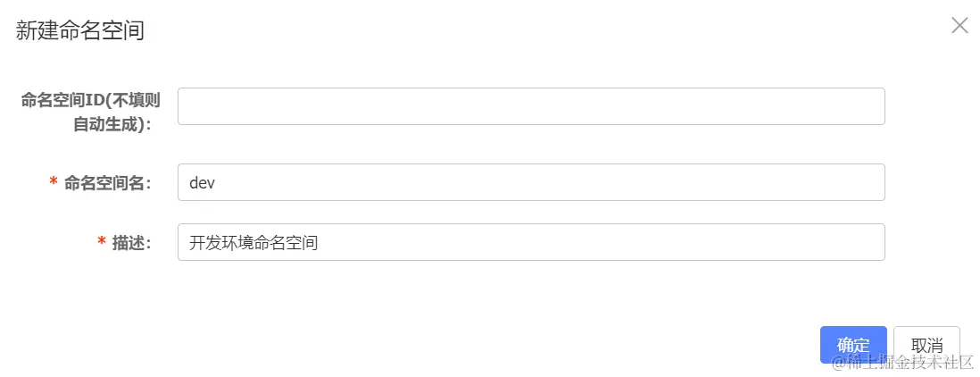Select the 命名空间名 field label
Viewport: 980px width, 377px height.
click(107, 182)
